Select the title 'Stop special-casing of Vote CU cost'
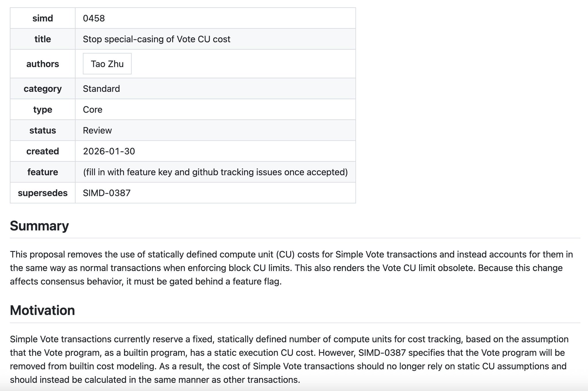This screenshot has width=588, height=391. coord(156,39)
